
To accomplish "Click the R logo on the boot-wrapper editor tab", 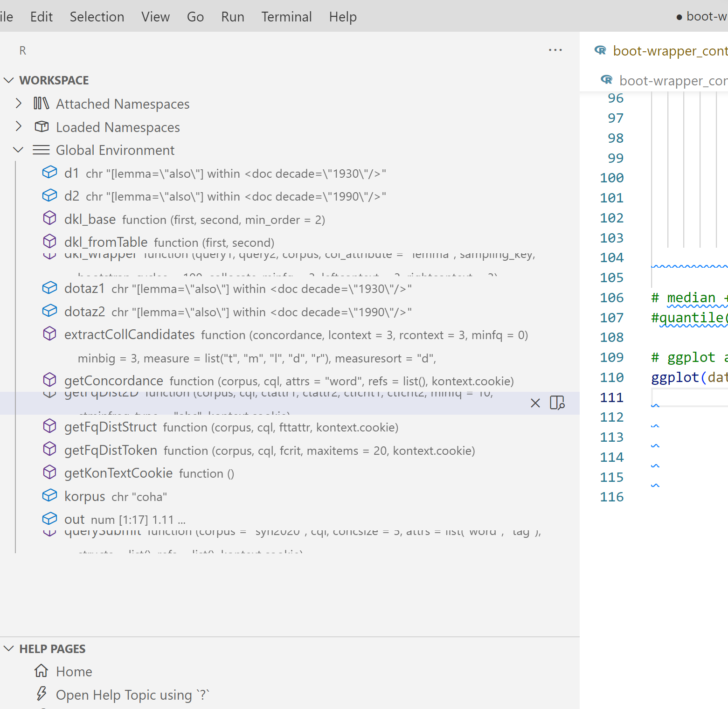I will pos(600,50).
